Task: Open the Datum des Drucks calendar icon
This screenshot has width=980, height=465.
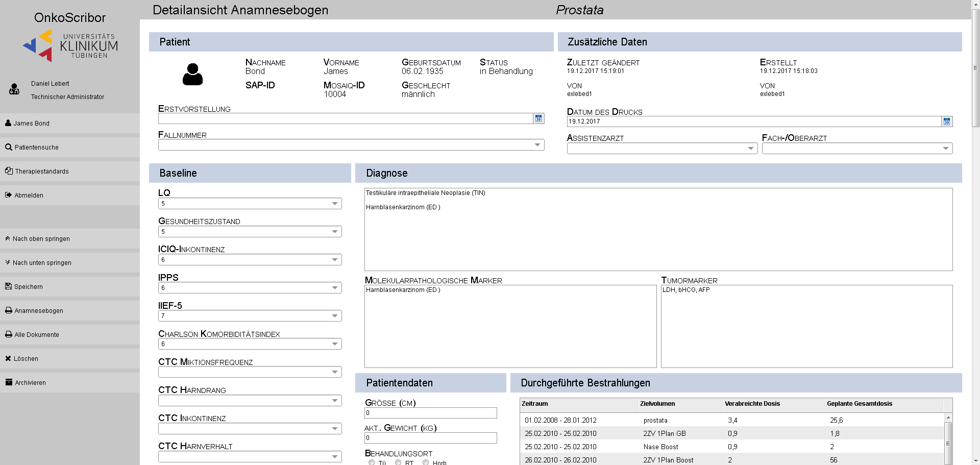Action: pyautogui.click(x=947, y=121)
